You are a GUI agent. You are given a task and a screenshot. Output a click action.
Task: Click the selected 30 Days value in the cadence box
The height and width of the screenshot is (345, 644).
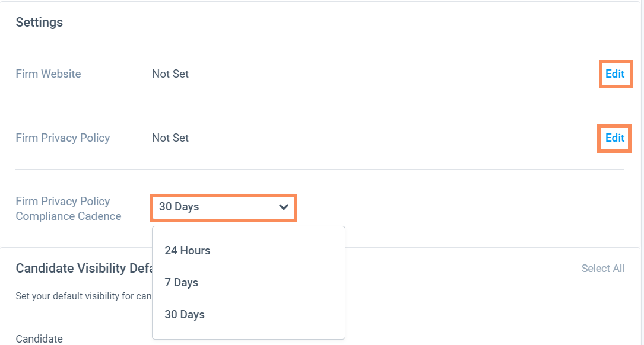pos(179,207)
